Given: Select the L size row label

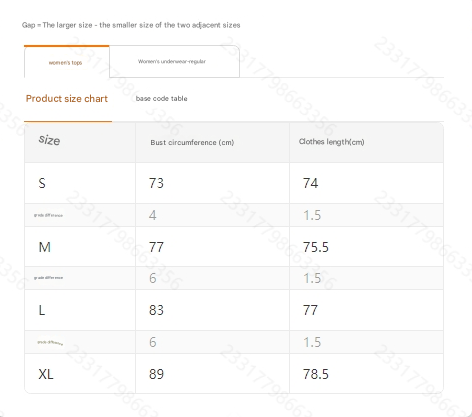Looking at the screenshot, I should 42,310.
